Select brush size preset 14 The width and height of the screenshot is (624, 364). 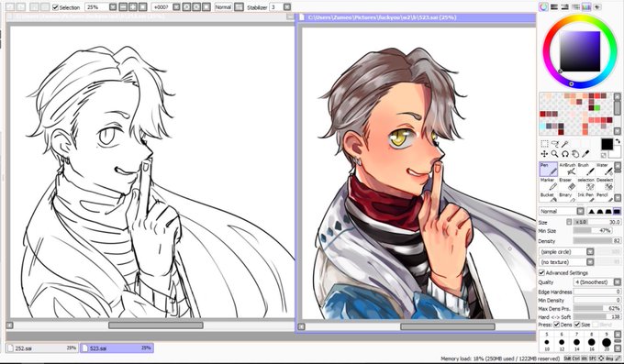[576, 343]
